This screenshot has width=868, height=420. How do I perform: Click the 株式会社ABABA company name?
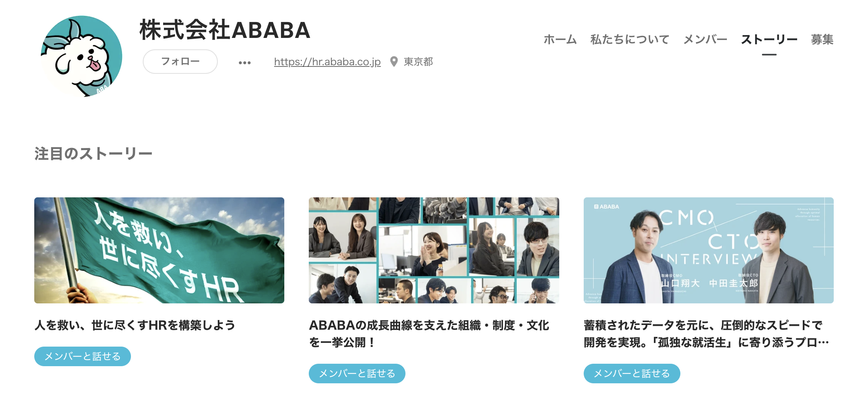pos(225,30)
